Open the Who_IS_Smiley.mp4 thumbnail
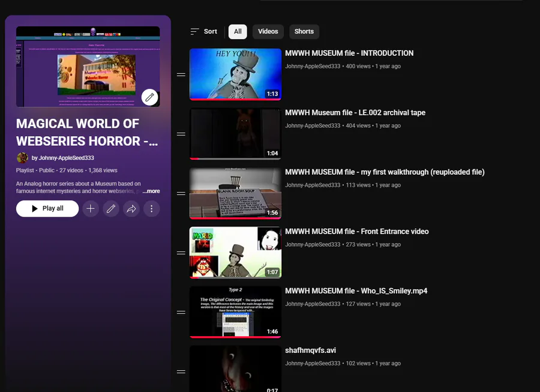This screenshot has width=540, height=392. coord(236,312)
